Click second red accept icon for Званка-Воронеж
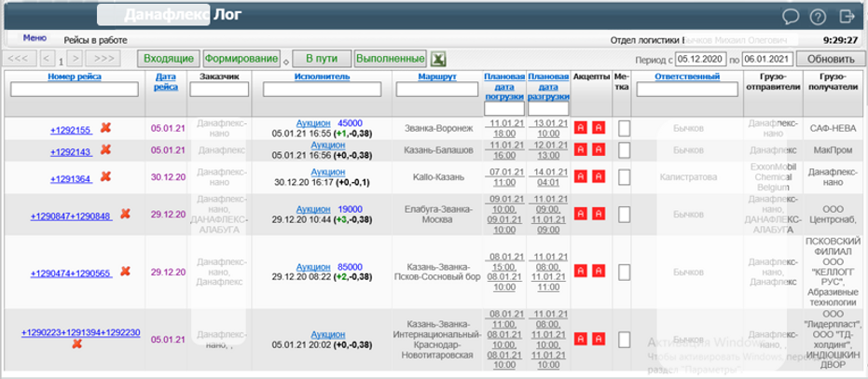The image size is (868, 379). [599, 128]
